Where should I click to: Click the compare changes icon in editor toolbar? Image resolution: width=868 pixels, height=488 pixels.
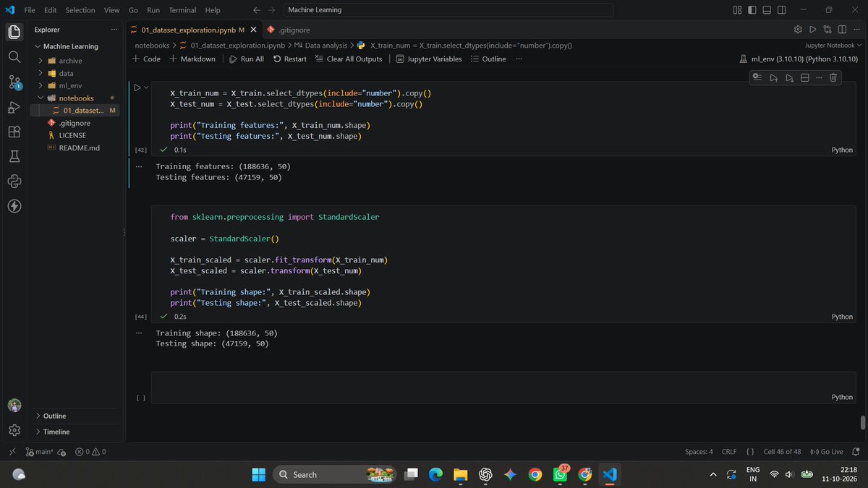[827, 30]
